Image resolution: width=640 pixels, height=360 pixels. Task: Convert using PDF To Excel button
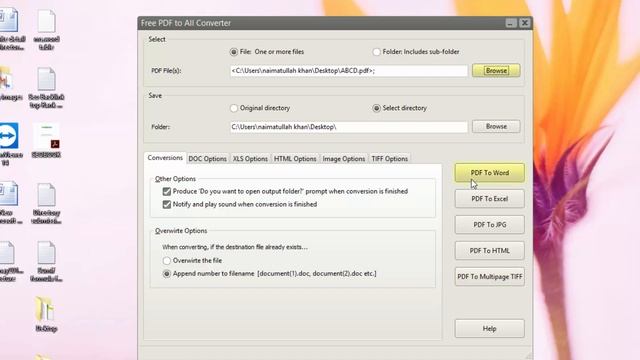click(x=489, y=199)
